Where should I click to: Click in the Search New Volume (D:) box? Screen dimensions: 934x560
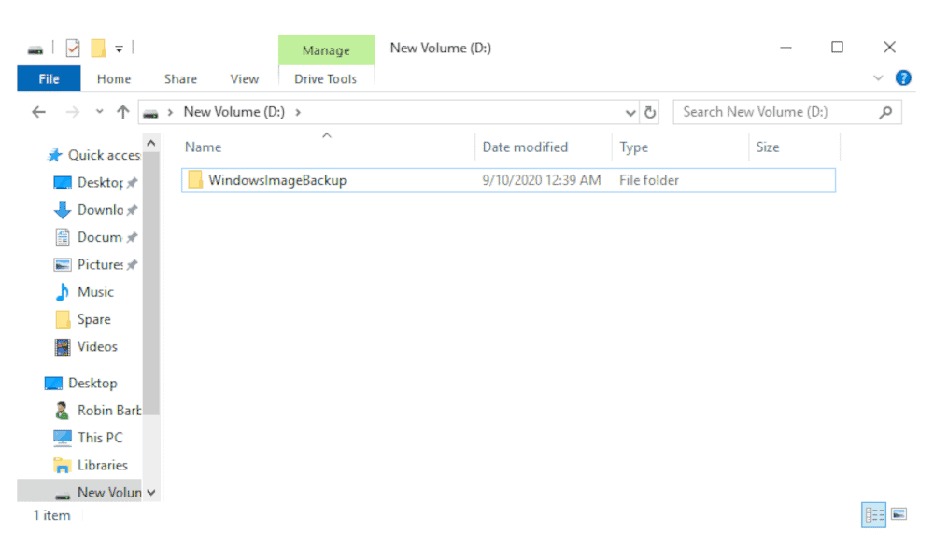pos(777,112)
